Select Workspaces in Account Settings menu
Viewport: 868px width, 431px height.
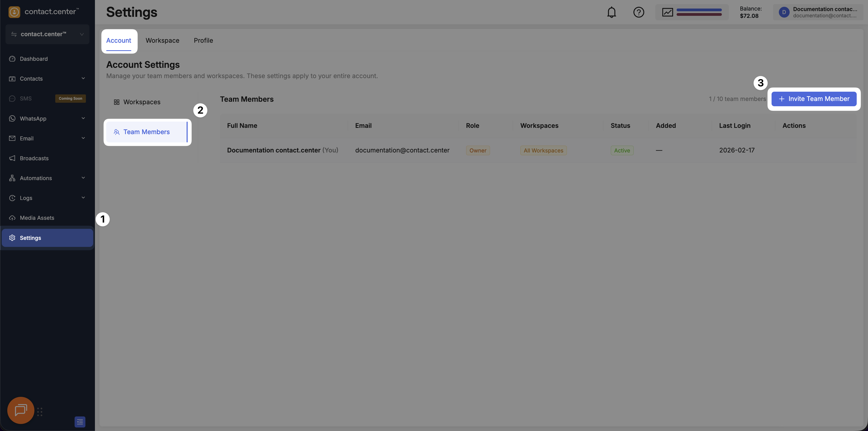point(141,102)
